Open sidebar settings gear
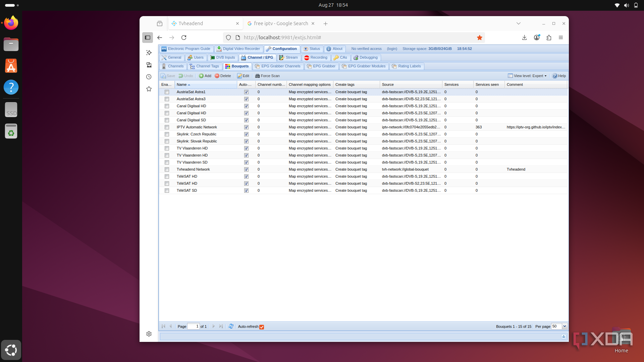Image resolution: width=644 pixels, height=362 pixels. (x=149, y=334)
